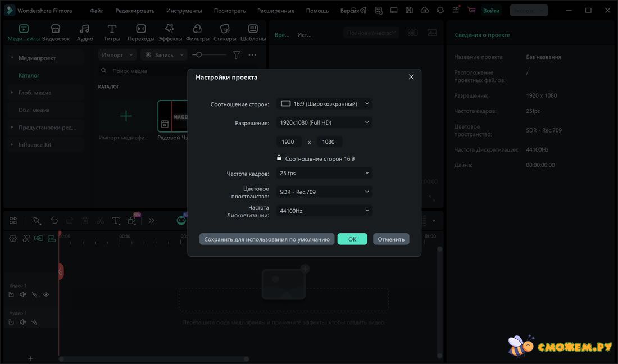618x364 pixels.
Task: Open the Частота кадров 25 fps dropdown
Action: [324, 174]
